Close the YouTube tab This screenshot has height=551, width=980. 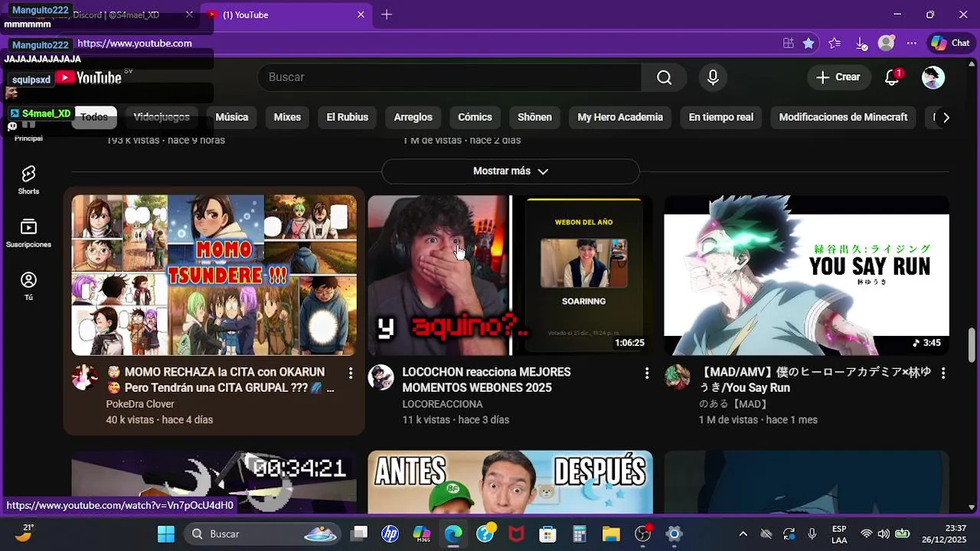pyautogui.click(x=361, y=15)
